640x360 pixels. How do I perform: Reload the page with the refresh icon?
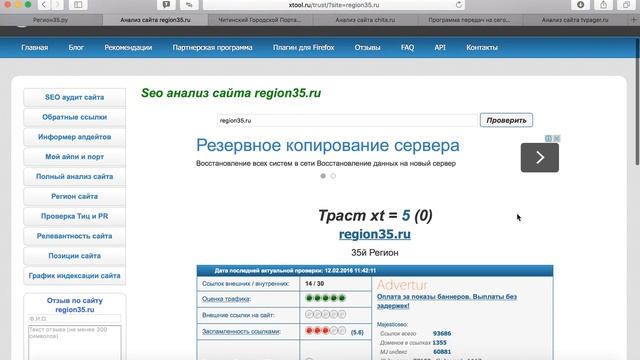[459, 5]
